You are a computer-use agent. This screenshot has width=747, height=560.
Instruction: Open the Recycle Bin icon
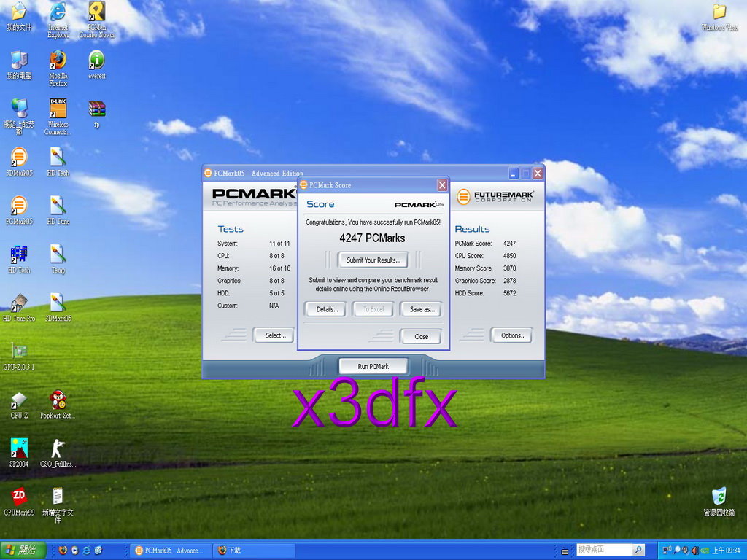pos(719,502)
